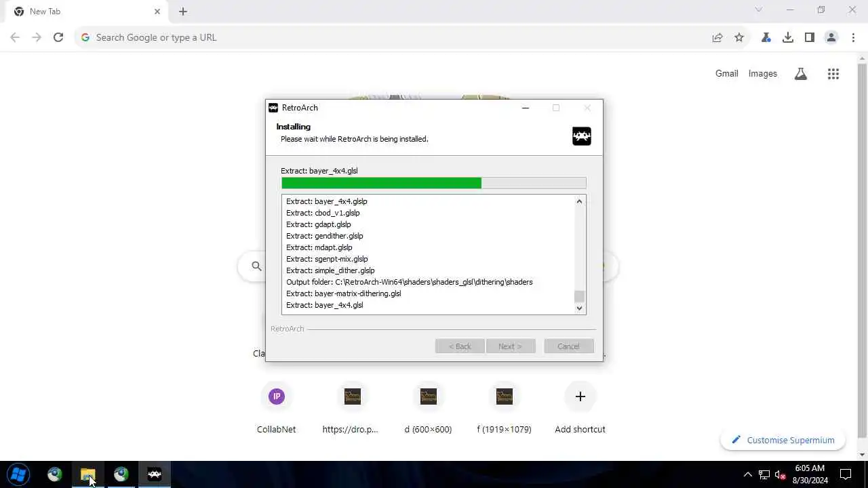Open the browser downloads icon
The image size is (868, 488).
point(788,37)
